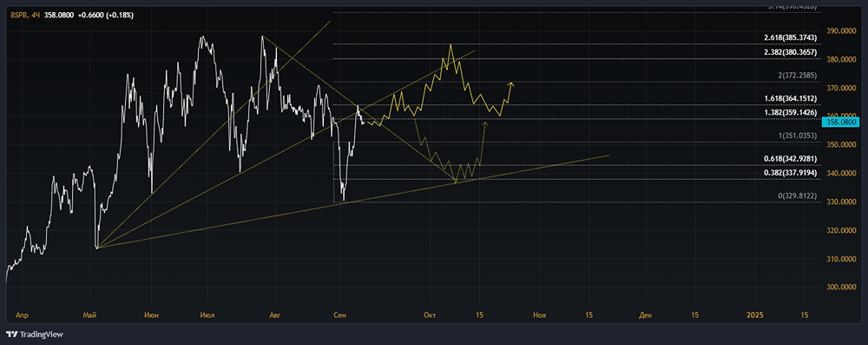Select Fibonacci label 0(329.8122)
Screen dimensions: 868x345
pyautogui.click(x=797, y=196)
